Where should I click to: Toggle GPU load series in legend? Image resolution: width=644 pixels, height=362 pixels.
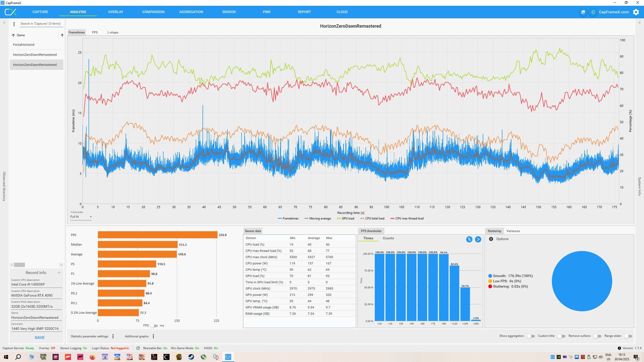coord(345,218)
